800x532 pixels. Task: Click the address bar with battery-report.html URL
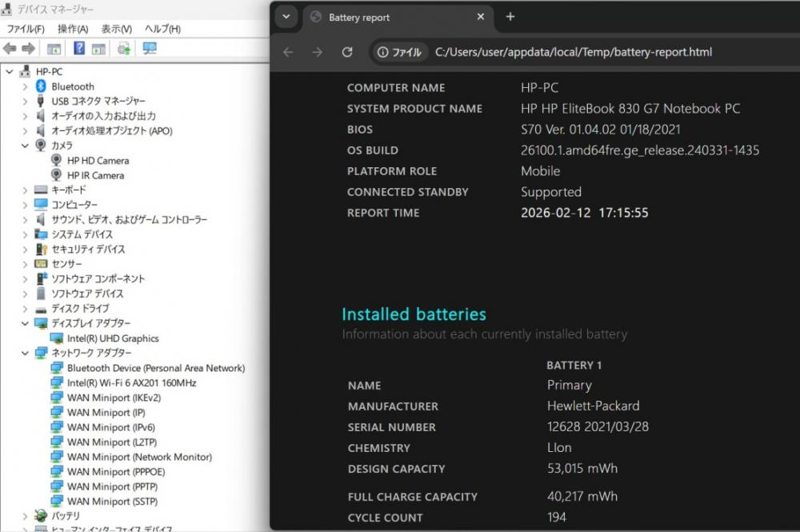click(x=573, y=52)
